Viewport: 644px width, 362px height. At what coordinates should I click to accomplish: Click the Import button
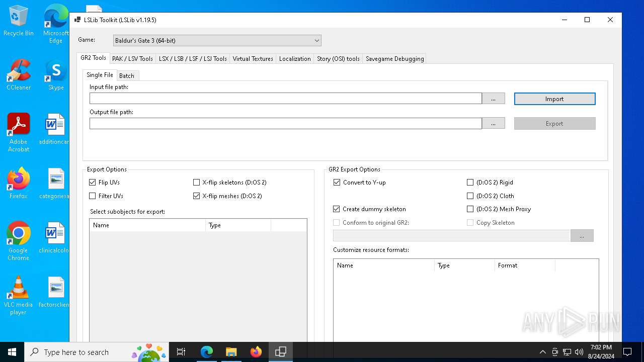pos(554,99)
